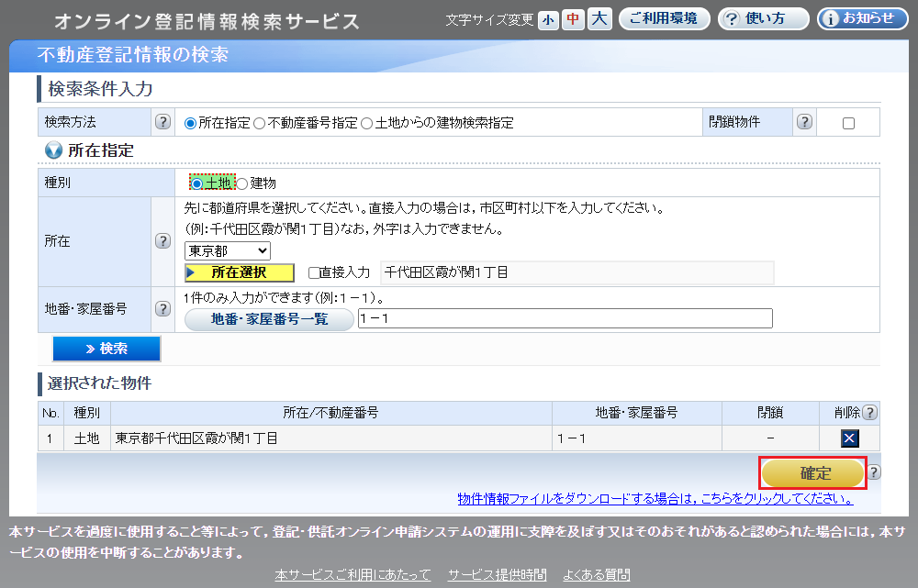The height and width of the screenshot is (588, 918).
Task: Collapse the 所在指定 section arrow
Action: click(x=53, y=150)
